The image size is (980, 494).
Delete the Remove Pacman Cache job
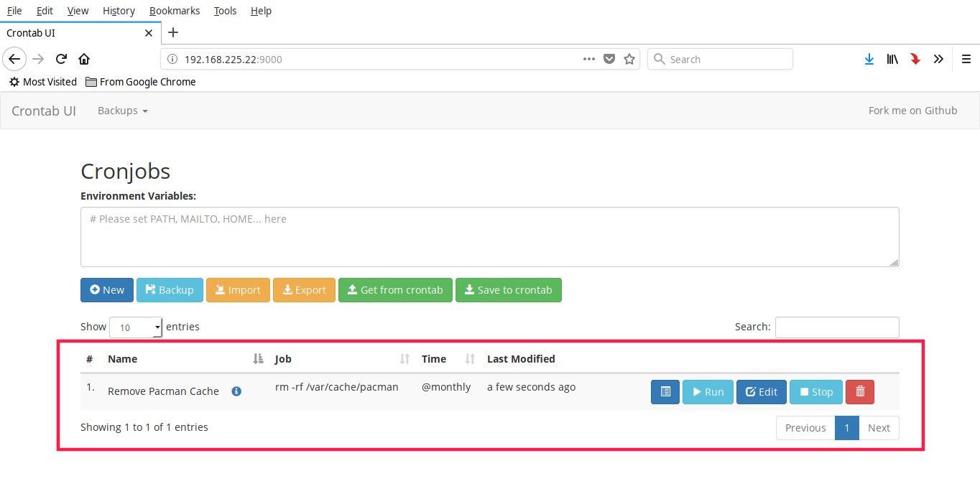(x=859, y=392)
